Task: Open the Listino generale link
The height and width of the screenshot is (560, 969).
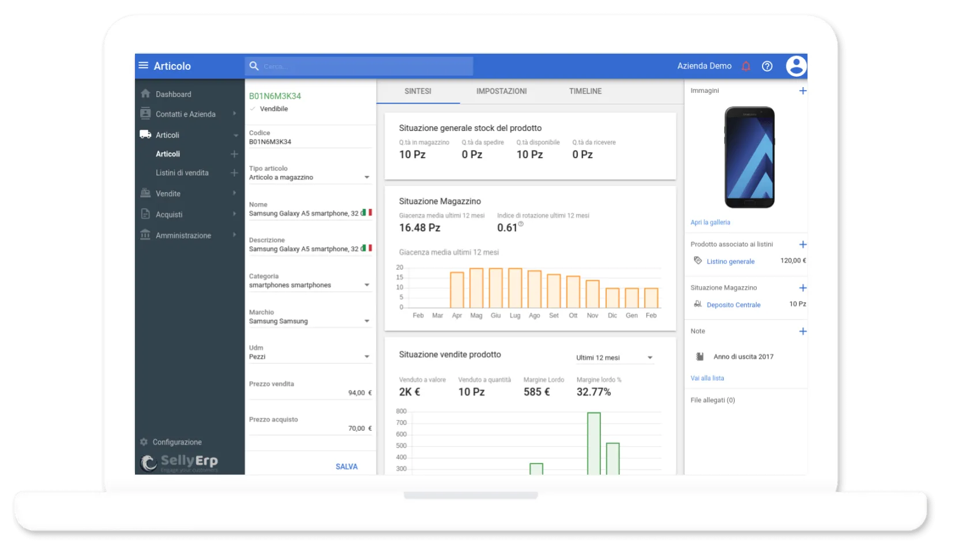Action: click(x=731, y=261)
